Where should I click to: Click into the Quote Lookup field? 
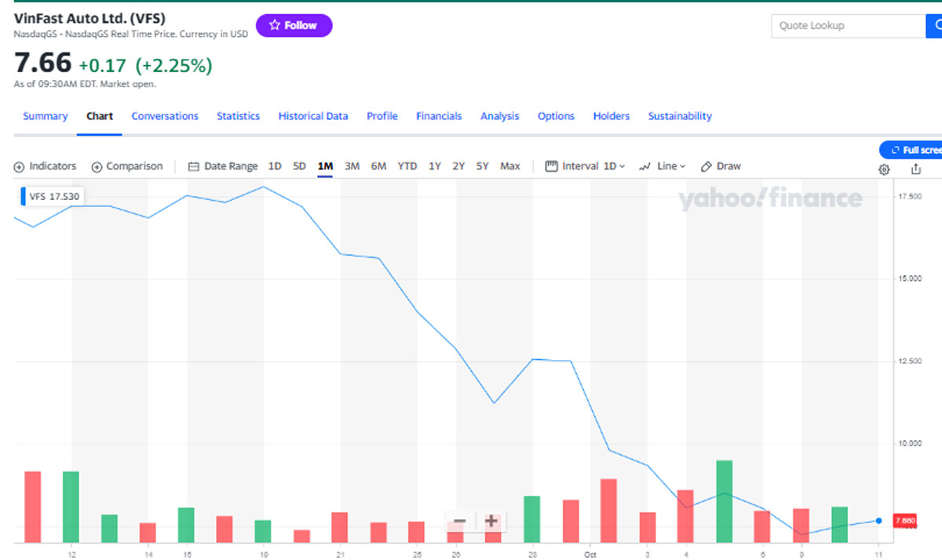point(849,26)
